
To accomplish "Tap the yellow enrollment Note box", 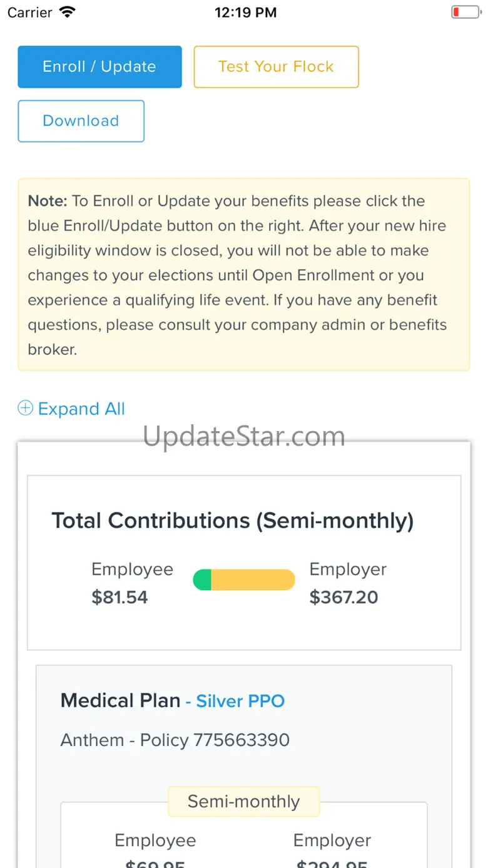I will (x=243, y=275).
